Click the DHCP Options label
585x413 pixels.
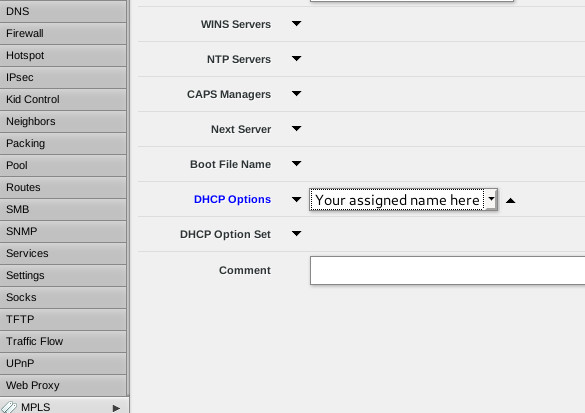point(232,199)
